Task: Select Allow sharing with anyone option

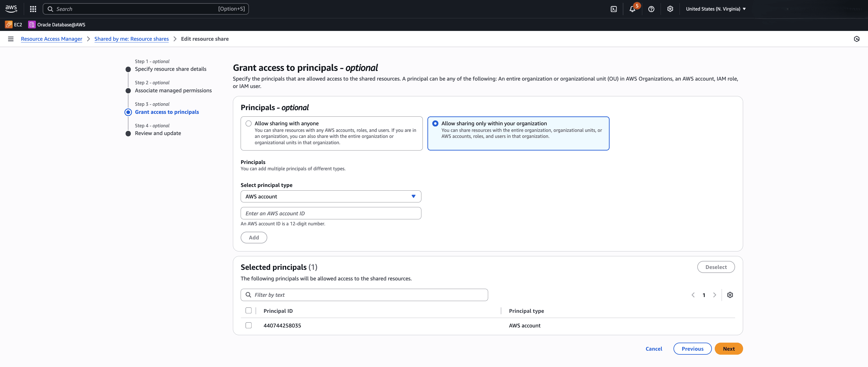Action: pyautogui.click(x=248, y=124)
